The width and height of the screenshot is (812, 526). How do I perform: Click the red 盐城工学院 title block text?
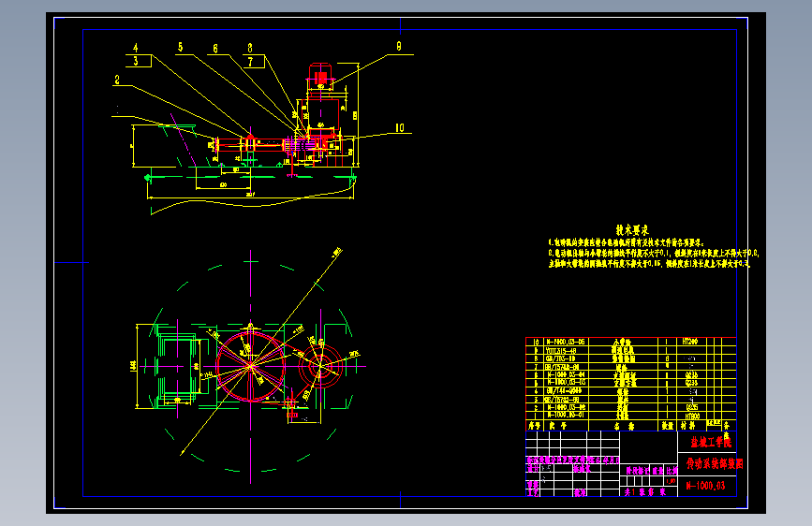coord(711,442)
